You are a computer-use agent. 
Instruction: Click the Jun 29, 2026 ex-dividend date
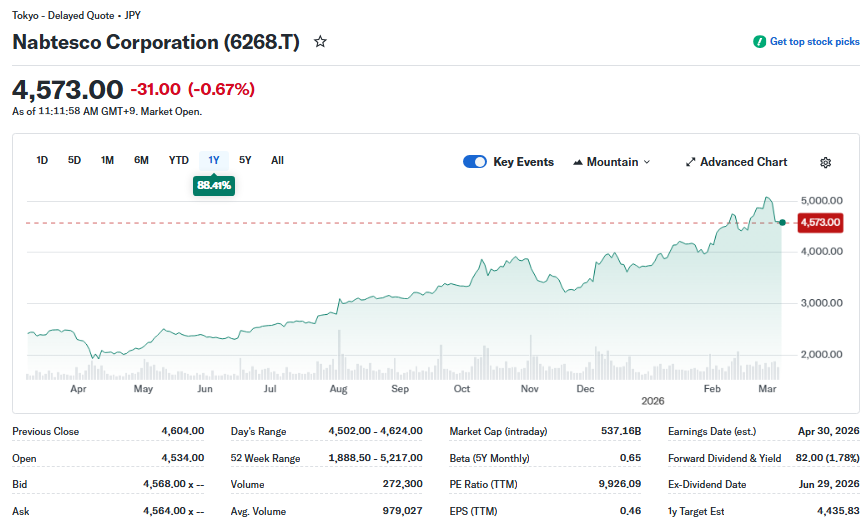[x=829, y=484]
